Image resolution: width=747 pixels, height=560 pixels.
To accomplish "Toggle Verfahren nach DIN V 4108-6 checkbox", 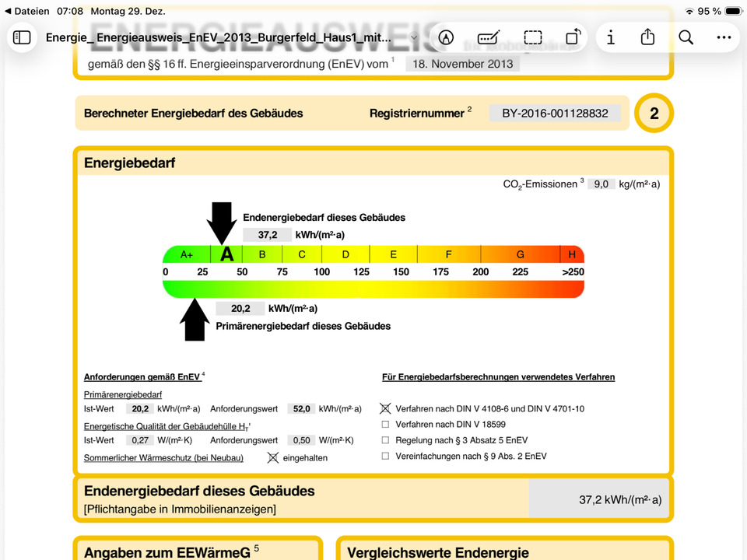I will [385, 408].
